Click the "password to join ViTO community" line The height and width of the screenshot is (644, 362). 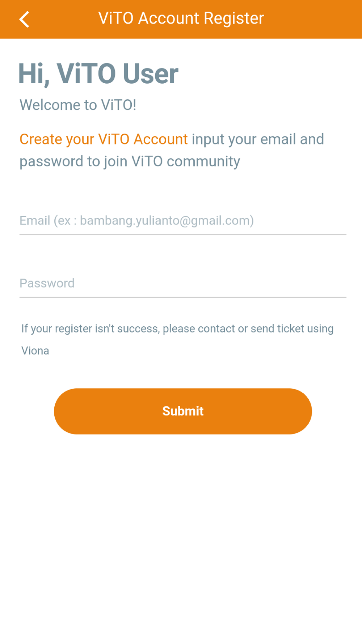(130, 162)
